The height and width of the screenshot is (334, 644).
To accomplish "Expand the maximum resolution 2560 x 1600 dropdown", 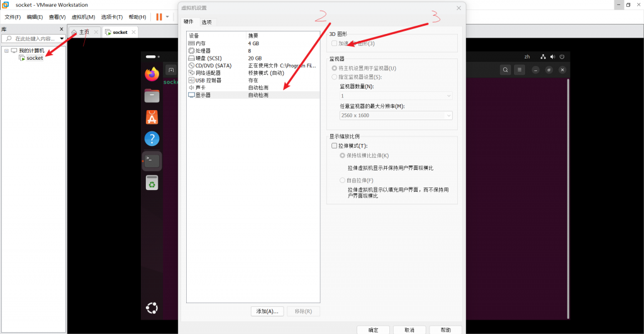I will pos(396,116).
